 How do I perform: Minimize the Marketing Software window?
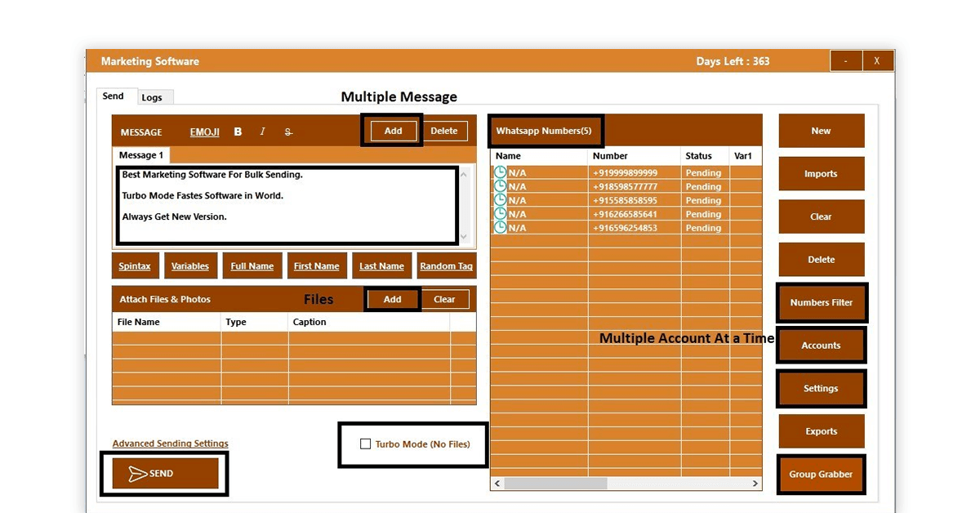846,61
